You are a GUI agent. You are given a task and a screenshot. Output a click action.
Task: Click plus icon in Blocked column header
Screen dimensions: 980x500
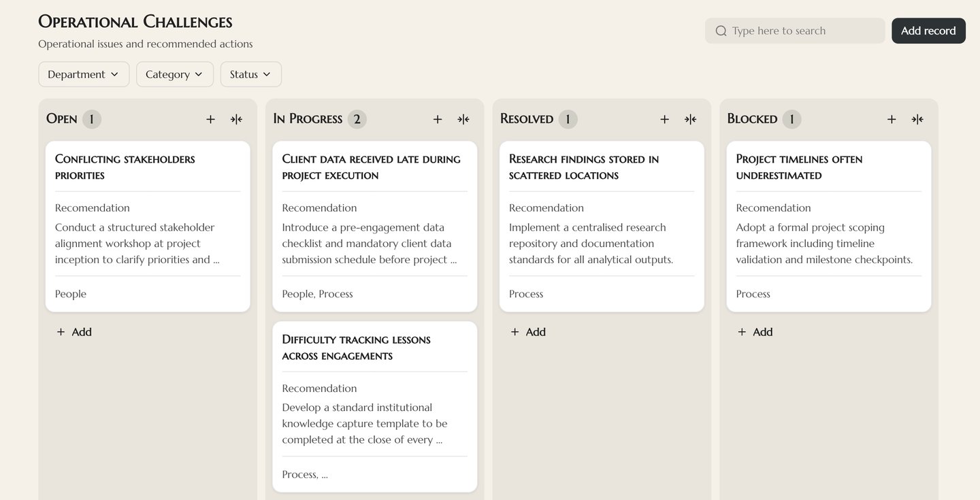pyautogui.click(x=892, y=119)
